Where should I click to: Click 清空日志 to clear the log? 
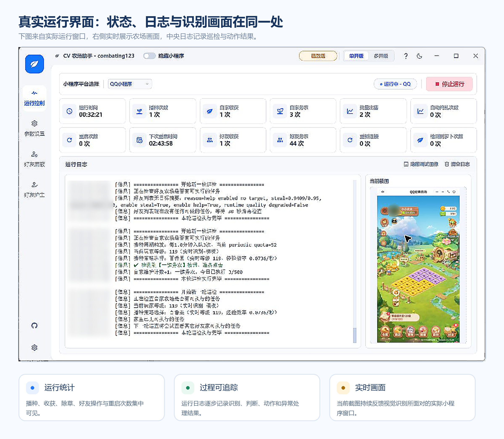pyautogui.click(x=457, y=164)
